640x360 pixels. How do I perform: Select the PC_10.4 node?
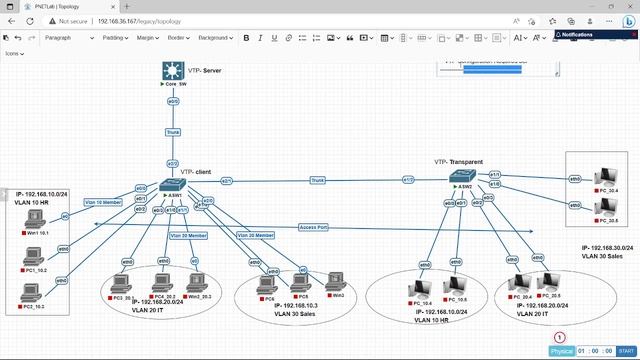click(420, 290)
